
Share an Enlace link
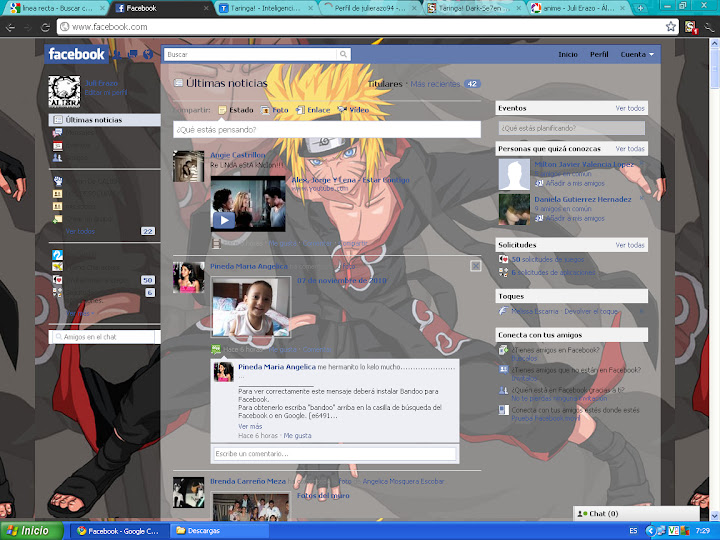click(x=313, y=110)
